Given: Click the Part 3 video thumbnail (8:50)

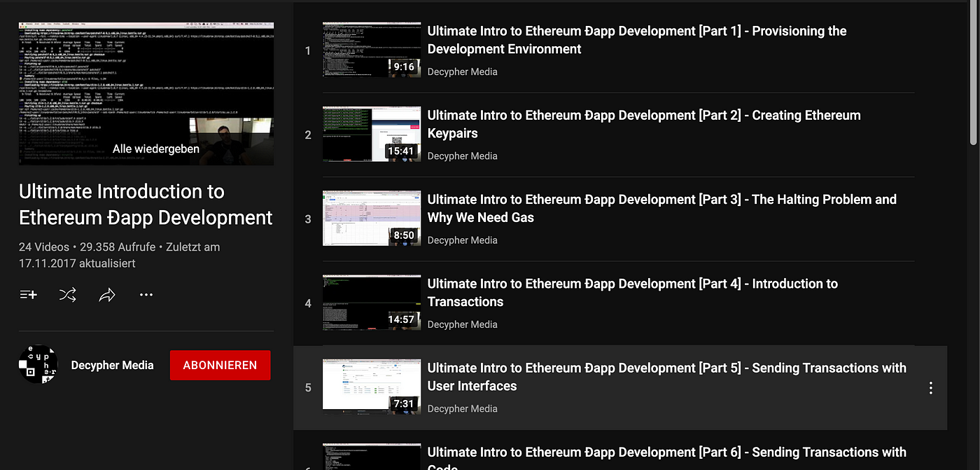Looking at the screenshot, I should click(x=372, y=218).
